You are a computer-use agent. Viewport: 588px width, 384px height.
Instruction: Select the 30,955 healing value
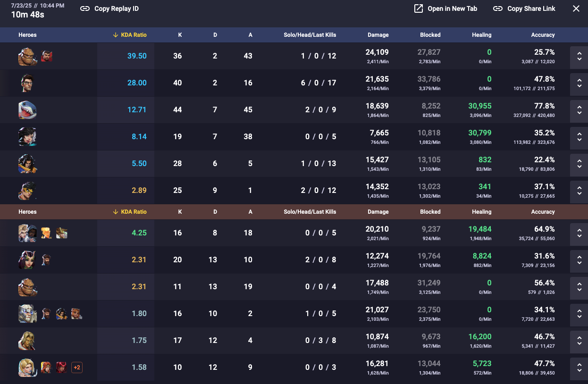coord(480,106)
